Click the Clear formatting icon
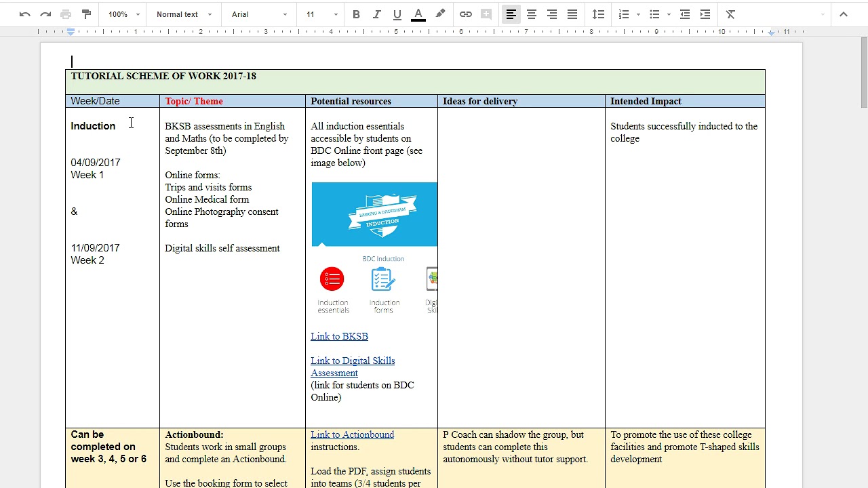 (x=730, y=14)
